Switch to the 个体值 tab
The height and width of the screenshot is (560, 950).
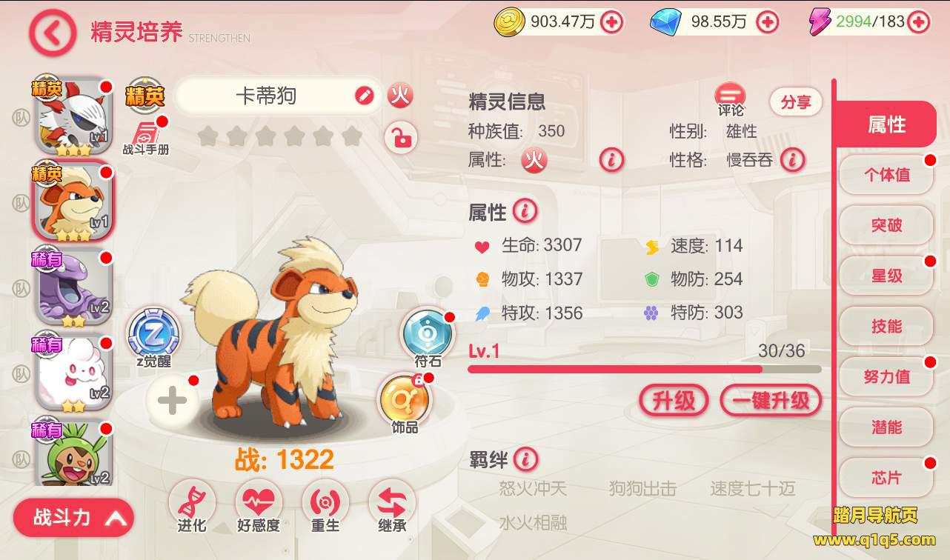tap(886, 175)
